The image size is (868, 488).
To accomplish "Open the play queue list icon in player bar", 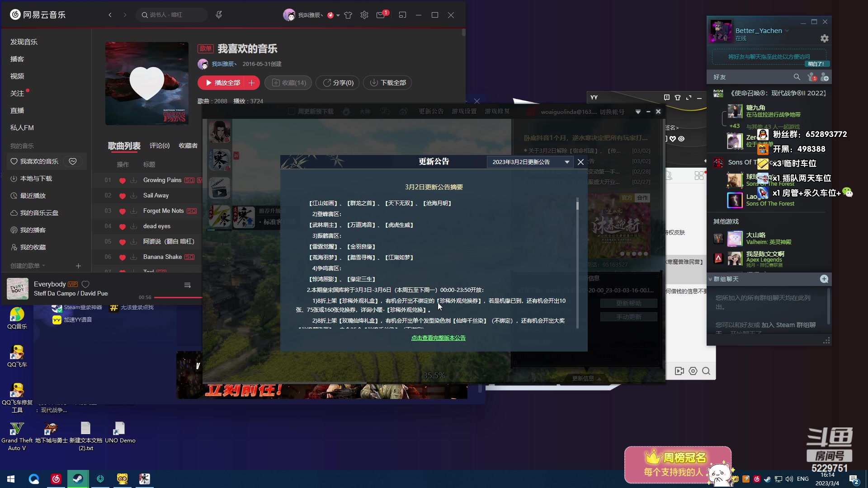I will coord(187,285).
